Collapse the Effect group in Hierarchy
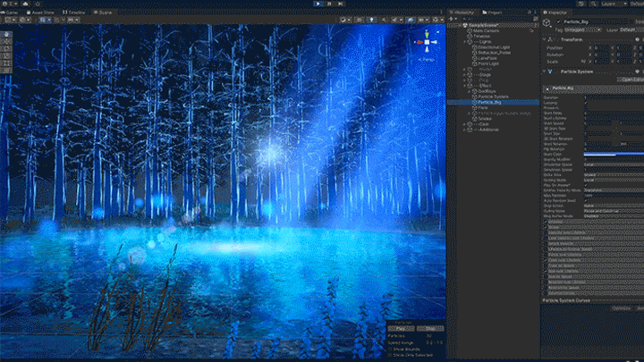644x362 pixels. 465,86
